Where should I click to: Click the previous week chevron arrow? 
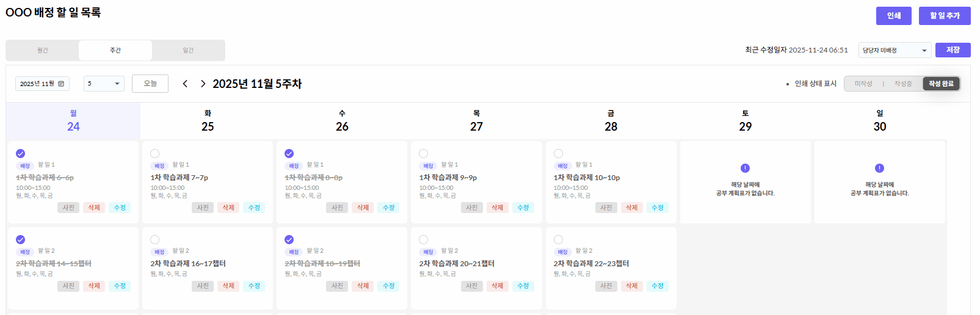[185, 84]
